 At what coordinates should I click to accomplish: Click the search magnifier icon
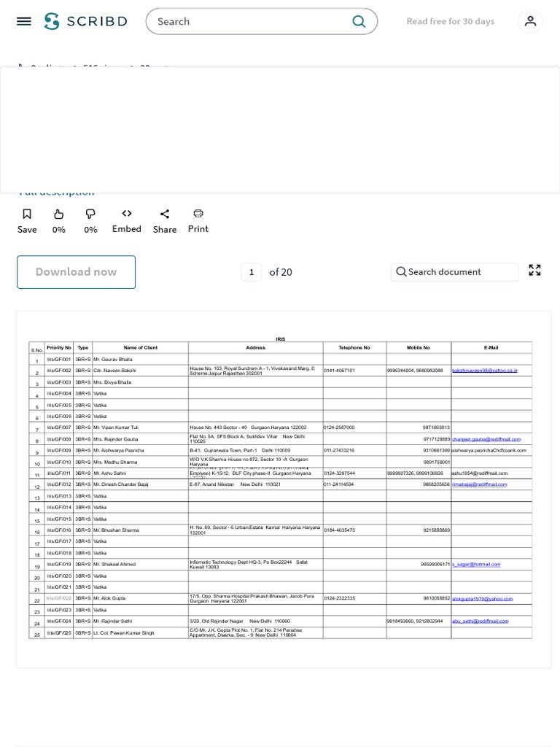click(x=359, y=21)
